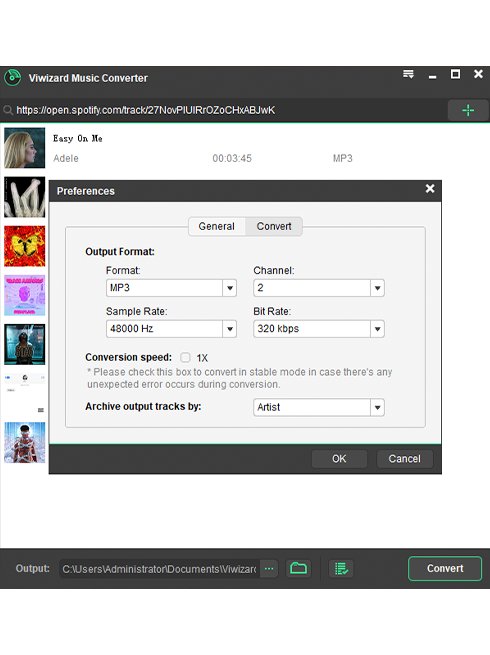This screenshot has height=655, width=490.
Task: Maximize the Viwizard window
Action: click(455, 74)
